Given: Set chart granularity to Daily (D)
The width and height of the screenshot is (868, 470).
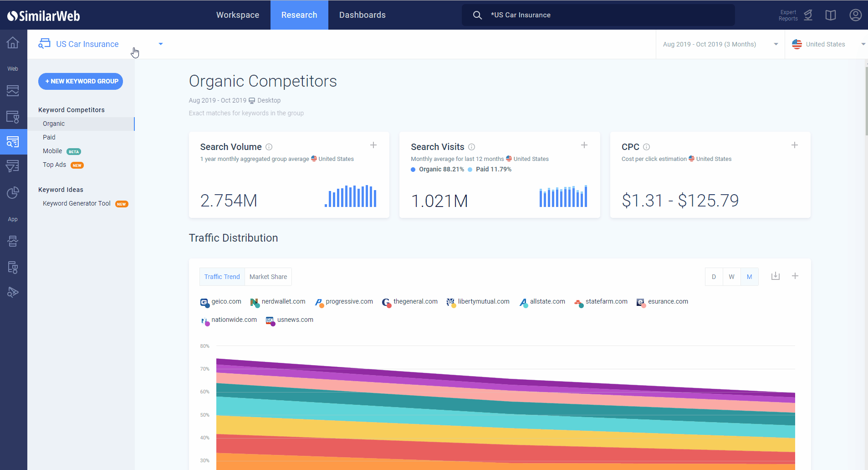Looking at the screenshot, I should coord(714,277).
